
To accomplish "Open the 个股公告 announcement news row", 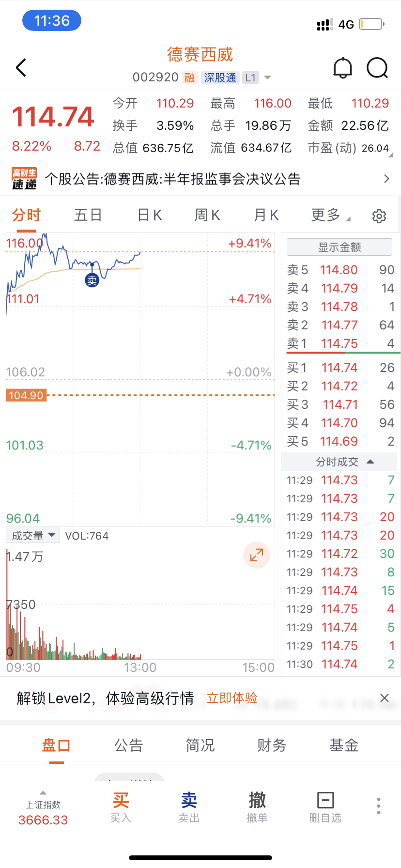I will tap(200, 179).
